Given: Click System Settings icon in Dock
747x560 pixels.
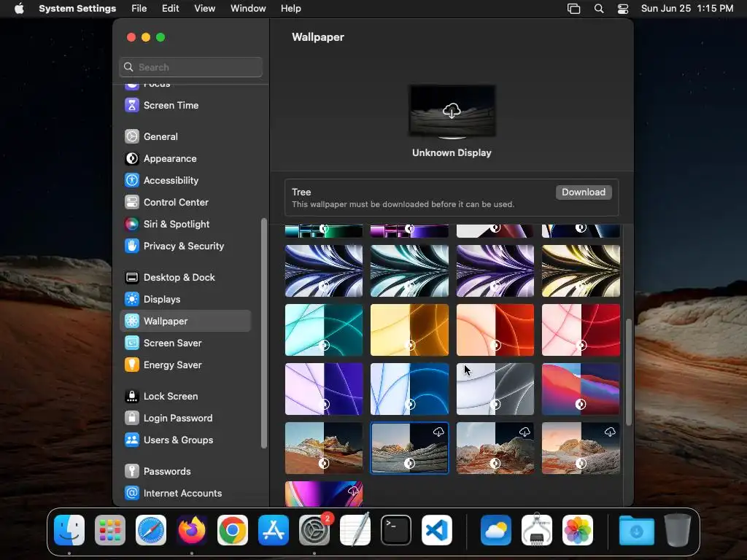Looking at the screenshot, I should [x=314, y=530].
